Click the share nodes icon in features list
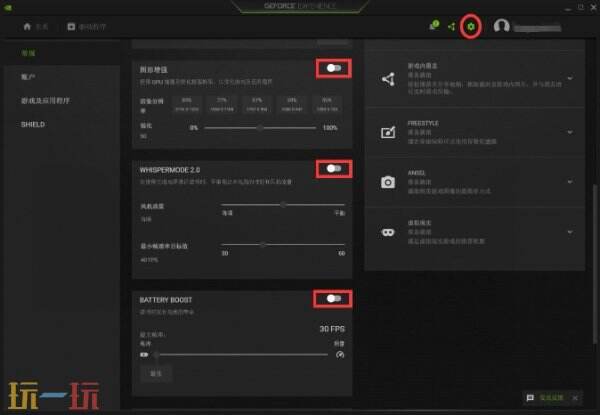The width and height of the screenshot is (600, 415). tap(388, 79)
